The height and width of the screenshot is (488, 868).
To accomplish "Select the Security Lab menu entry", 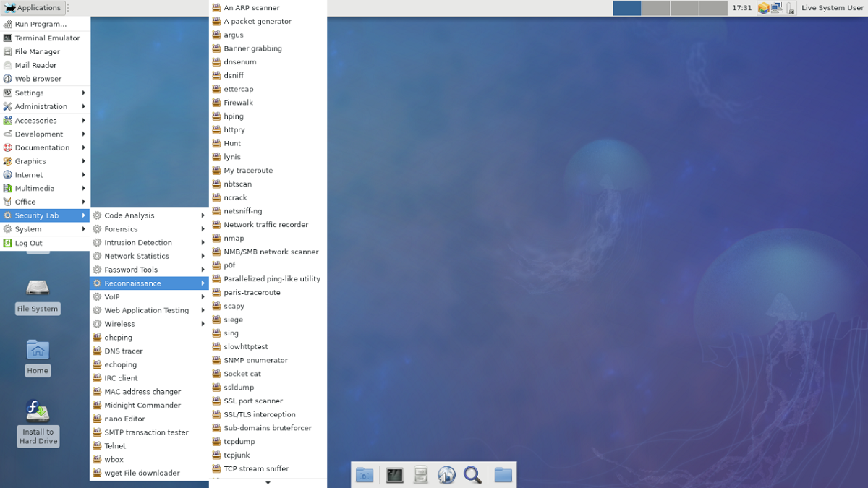I will pos(45,215).
